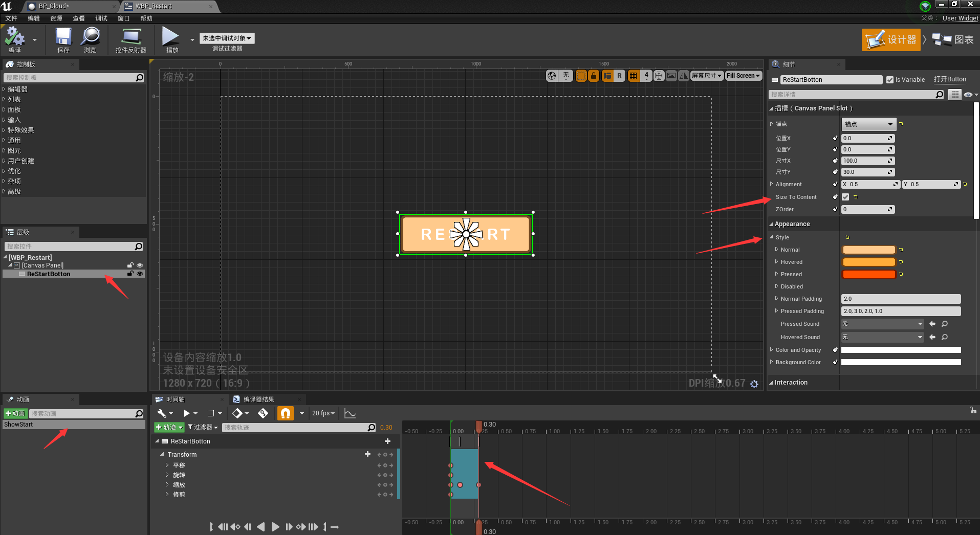This screenshot has height=535, width=980.
Task: Select the ShowStart animation in the list
Action: click(x=19, y=425)
